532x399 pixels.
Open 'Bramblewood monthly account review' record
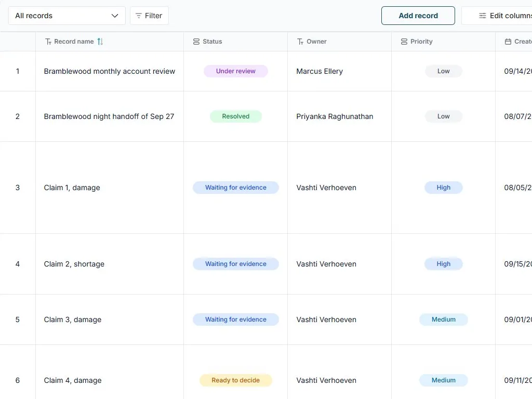tap(110, 71)
